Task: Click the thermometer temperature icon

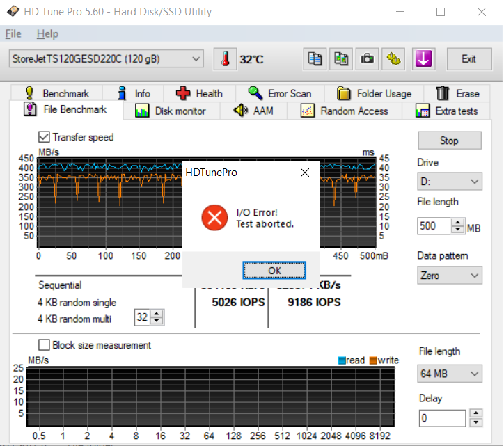Action: click(x=225, y=59)
